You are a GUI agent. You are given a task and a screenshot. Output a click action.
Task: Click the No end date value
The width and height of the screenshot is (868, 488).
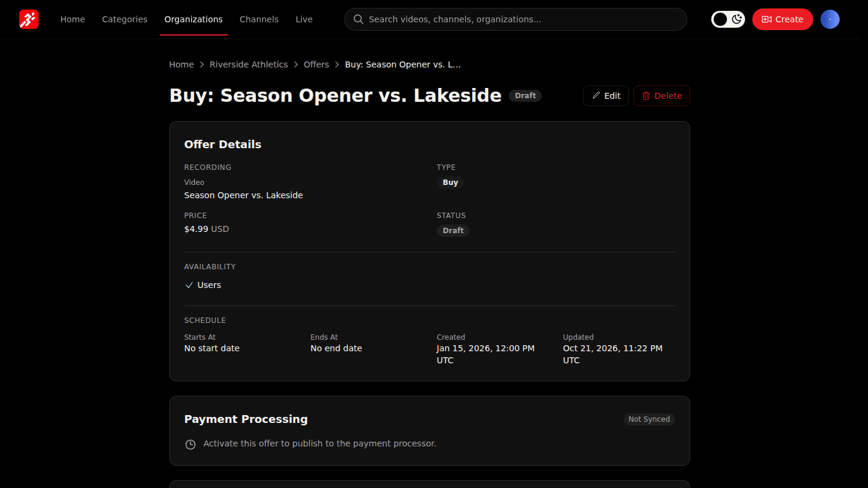pos(336,348)
